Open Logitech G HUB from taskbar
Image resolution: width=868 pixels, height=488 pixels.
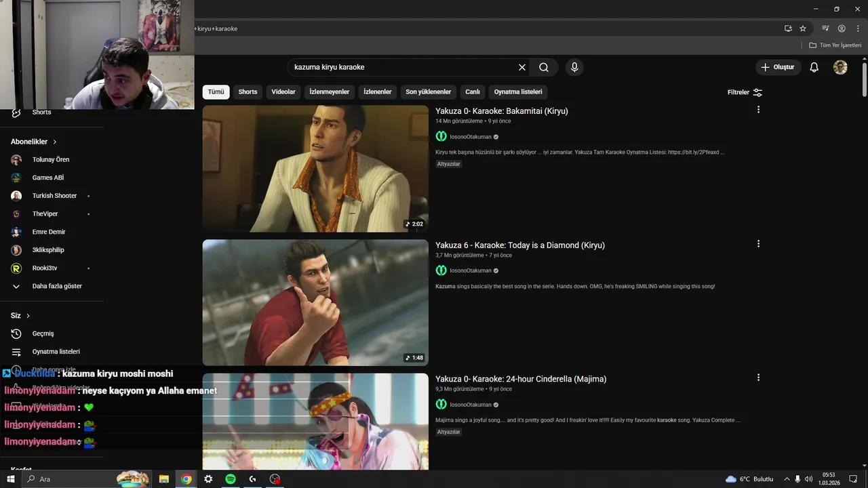coord(252,479)
